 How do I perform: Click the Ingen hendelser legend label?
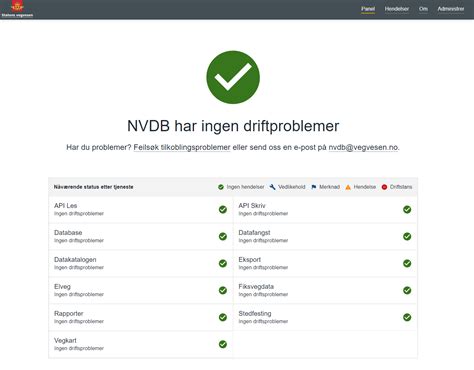245,187
